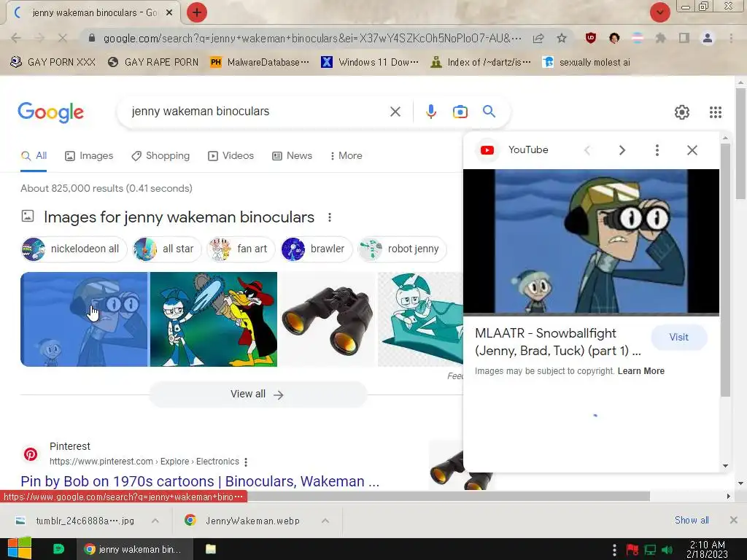Open the MalwareDatabase bookmark
Image resolution: width=747 pixels, height=560 pixels.
(x=260, y=63)
